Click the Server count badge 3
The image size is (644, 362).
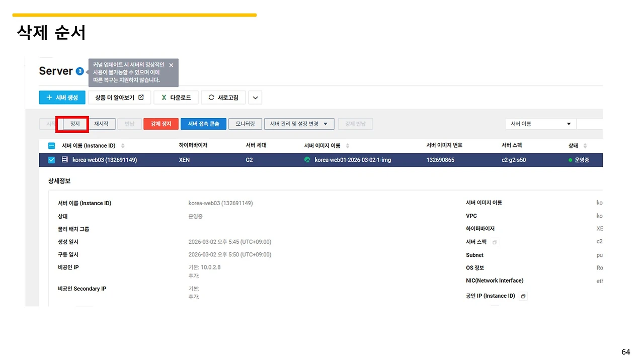[x=80, y=71]
